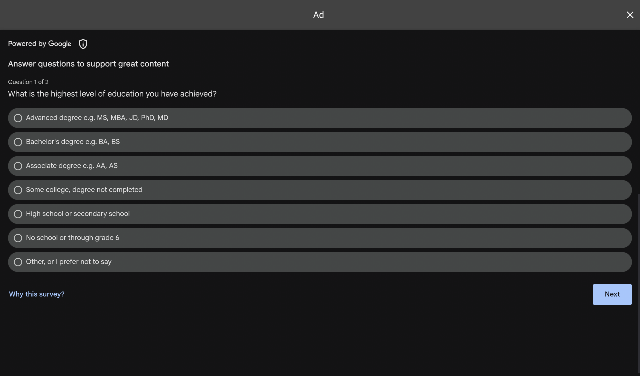This screenshot has width=640, height=376.
Task: Click the Powered by Google text
Action: (x=40, y=44)
